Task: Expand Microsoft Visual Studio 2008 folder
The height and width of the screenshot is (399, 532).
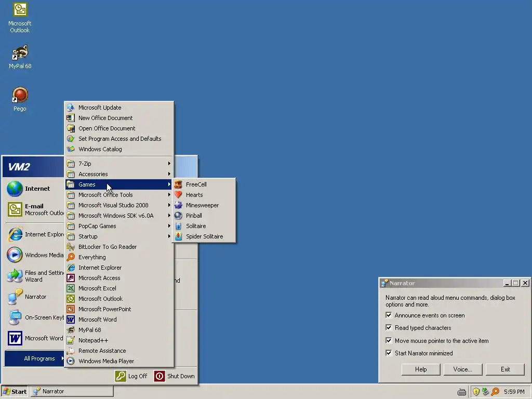Action: 119,205
